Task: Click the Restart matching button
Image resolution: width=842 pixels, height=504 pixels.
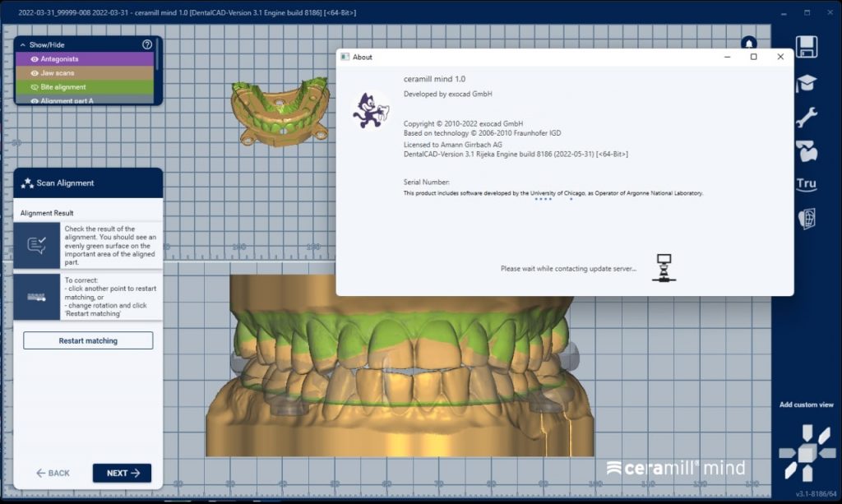Action: point(88,340)
